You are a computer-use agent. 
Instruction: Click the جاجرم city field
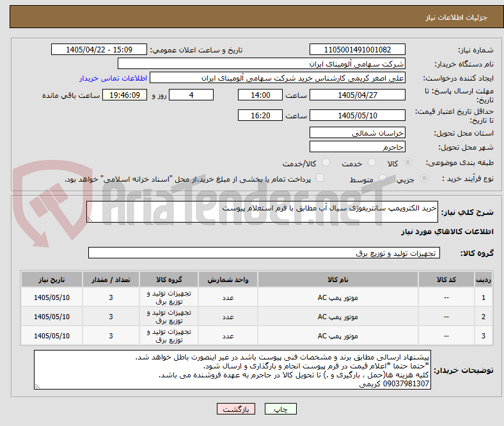click(358, 147)
